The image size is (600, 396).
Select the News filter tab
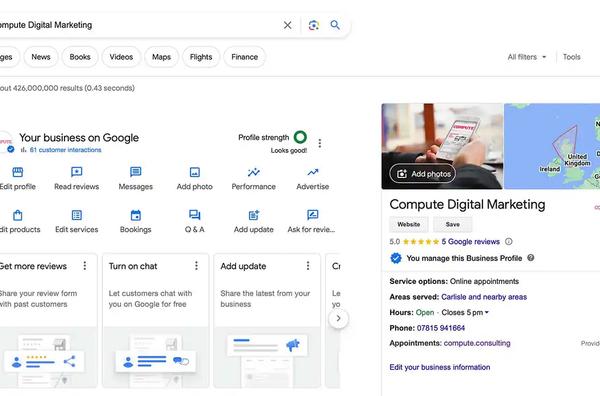[41, 57]
